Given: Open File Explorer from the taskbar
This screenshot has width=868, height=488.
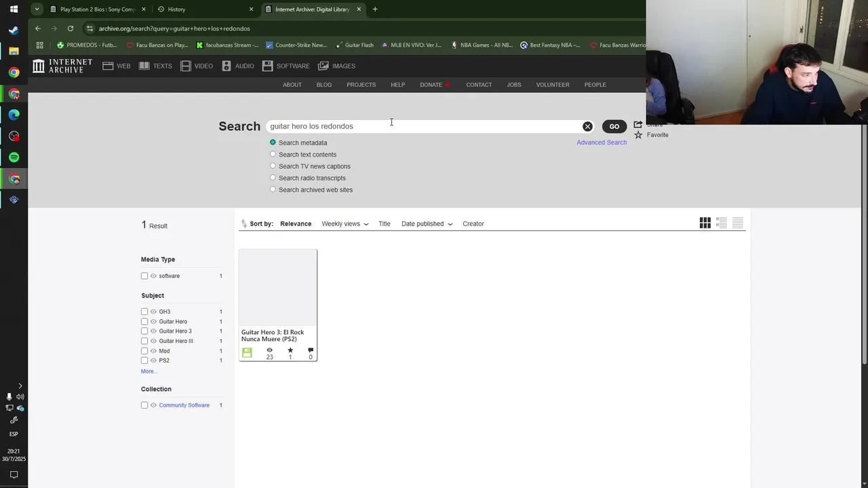Looking at the screenshot, I should 14,51.
